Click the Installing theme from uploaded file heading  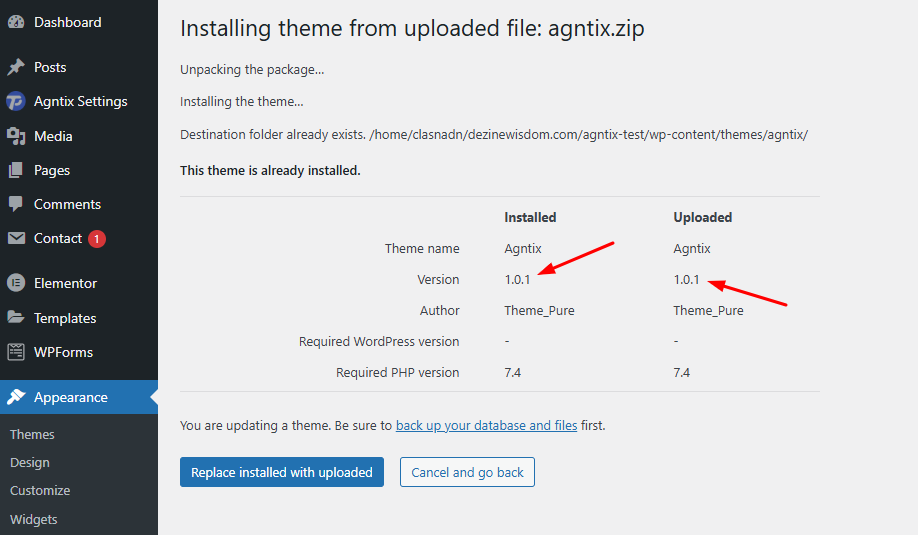coord(412,29)
